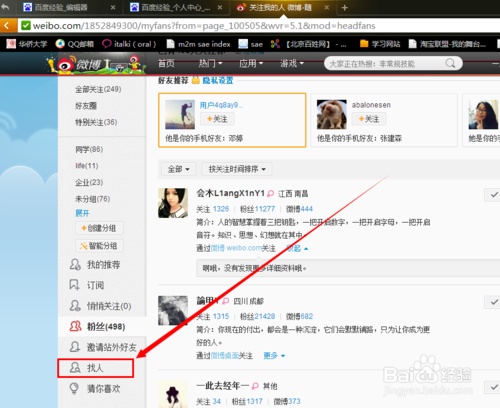Click 智能分组 button
500x408 pixels.
pyautogui.click(x=99, y=246)
